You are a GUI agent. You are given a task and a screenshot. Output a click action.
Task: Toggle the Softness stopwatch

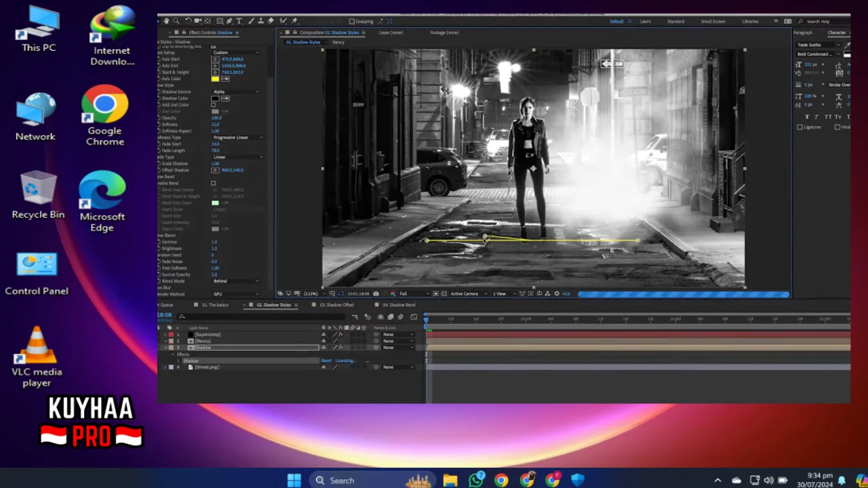click(x=159, y=124)
